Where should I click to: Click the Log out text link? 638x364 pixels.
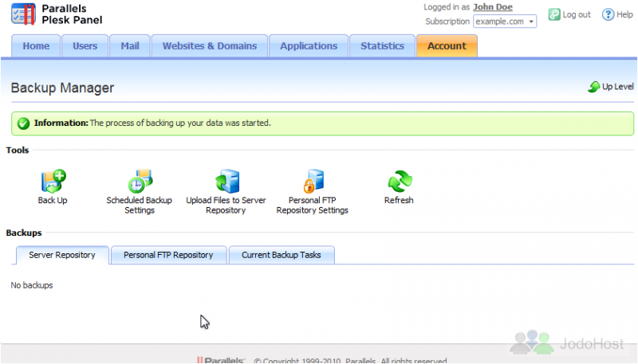coord(577,14)
